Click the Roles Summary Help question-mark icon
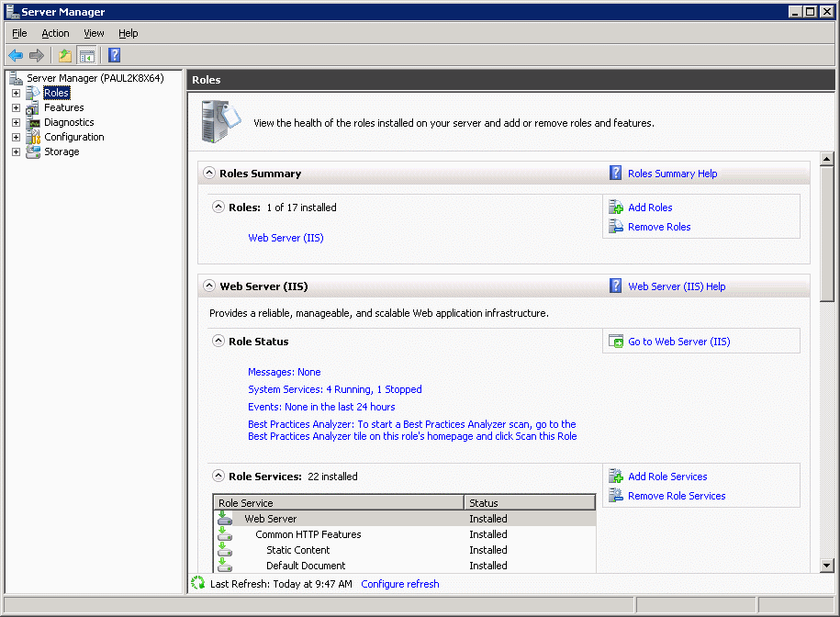Image resolution: width=840 pixels, height=617 pixels. pyautogui.click(x=615, y=173)
